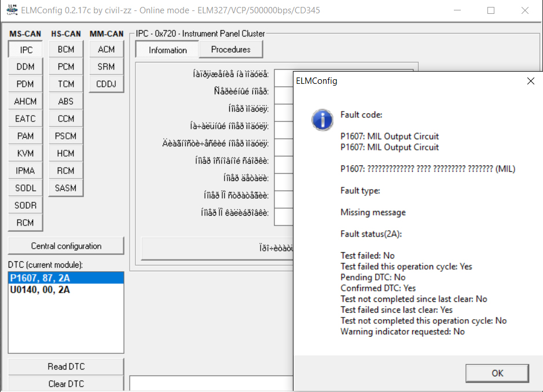Open Central configuration
This screenshot has height=392, width=543.
pyautogui.click(x=66, y=246)
